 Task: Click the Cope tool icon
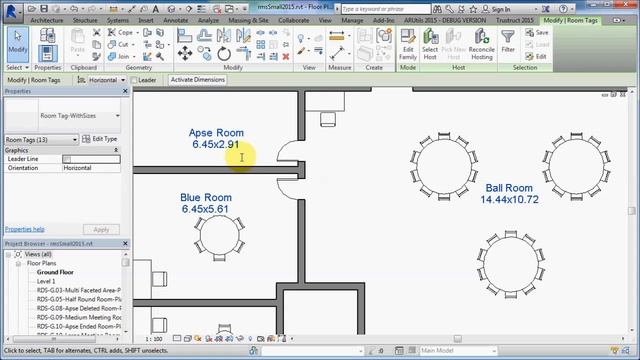point(111,32)
